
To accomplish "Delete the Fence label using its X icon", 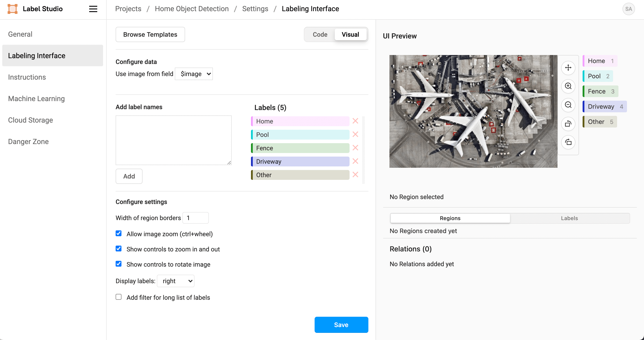I will [355, 148].
